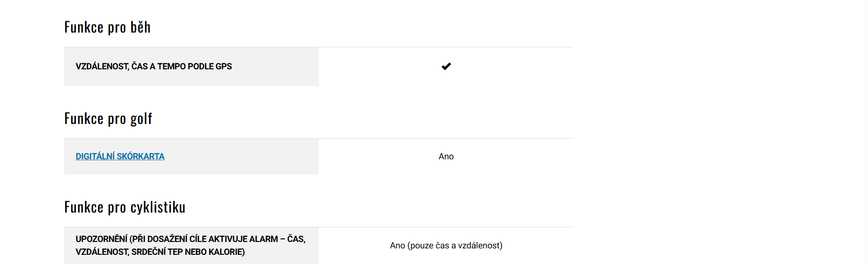Click the "Ano" value beside Digitální skórkarta

click(x=446, y=157)
